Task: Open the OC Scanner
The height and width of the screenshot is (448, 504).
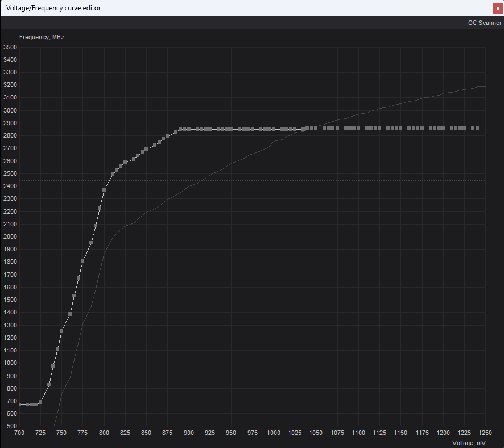Action: 485,23
